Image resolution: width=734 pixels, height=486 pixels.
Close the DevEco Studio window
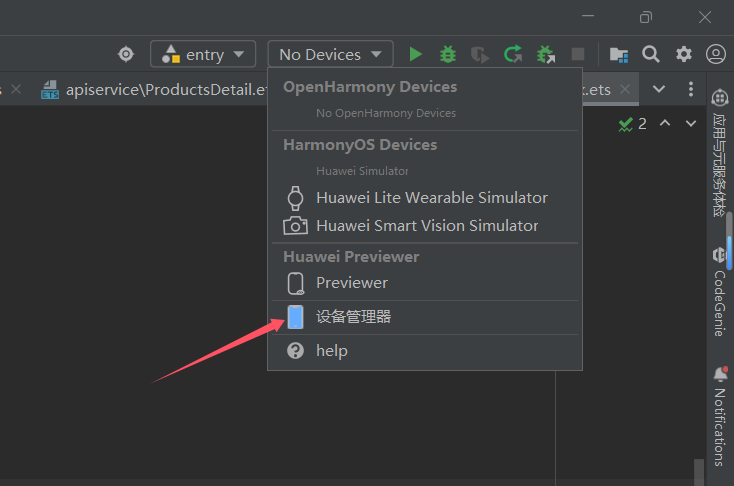click(705, 17)
